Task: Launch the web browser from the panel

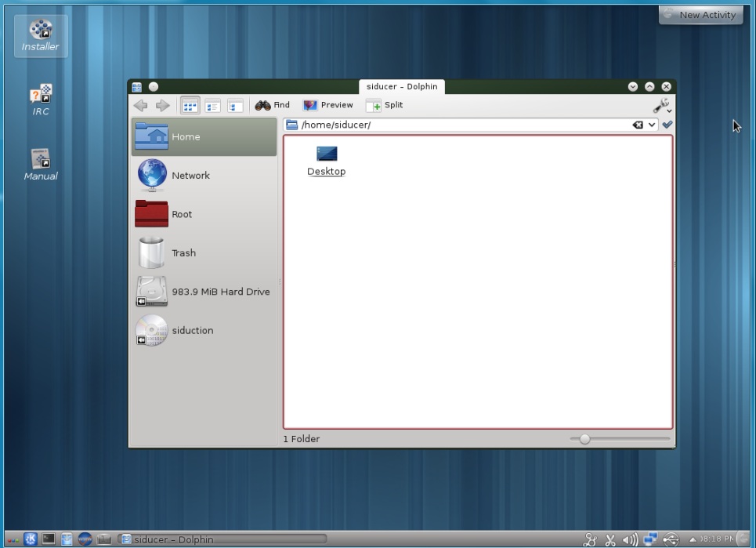Action: click(x=85, y=539)
